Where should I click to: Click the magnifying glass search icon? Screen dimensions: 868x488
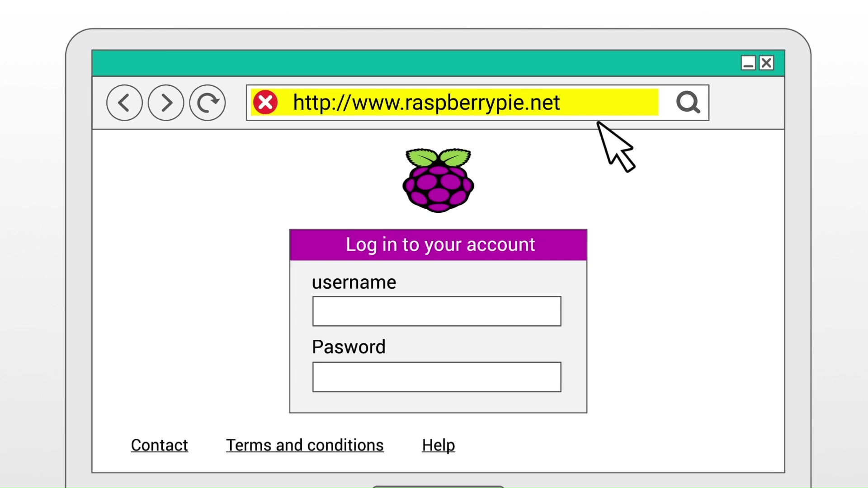tap(688, 102)
